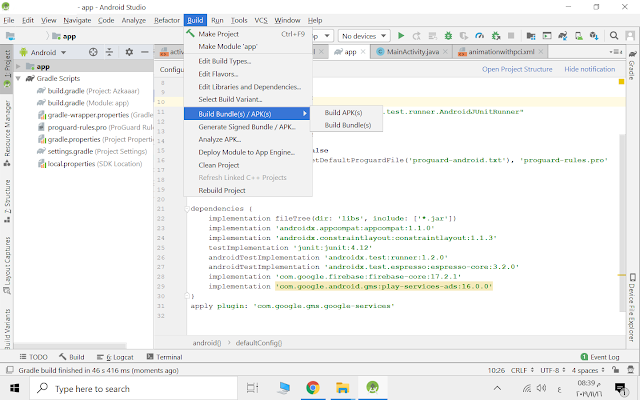Click the user avatar icon in toolbar
Image resolution: width=640 pixels, height=400 pixels.
click(630, 36)
